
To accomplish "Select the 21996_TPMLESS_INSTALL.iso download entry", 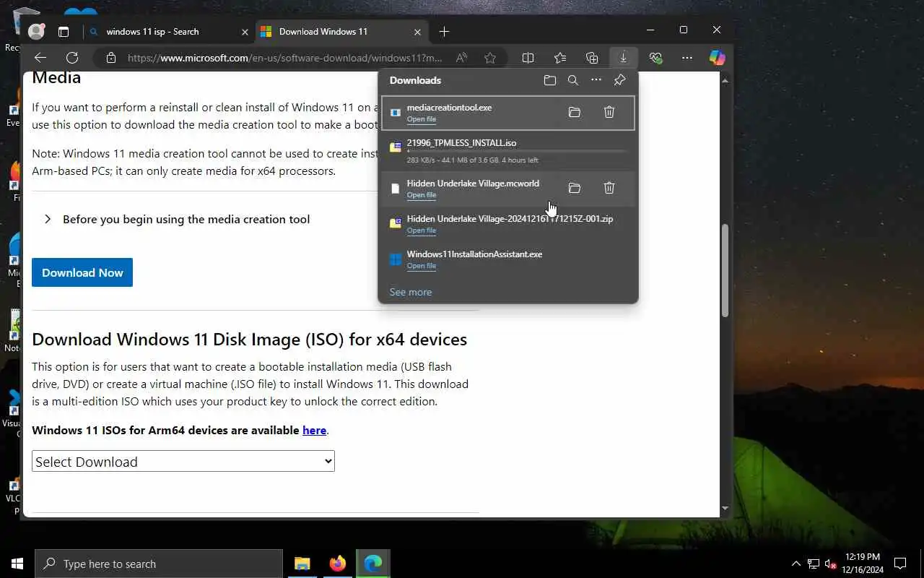I will click(x=508, y=150).
